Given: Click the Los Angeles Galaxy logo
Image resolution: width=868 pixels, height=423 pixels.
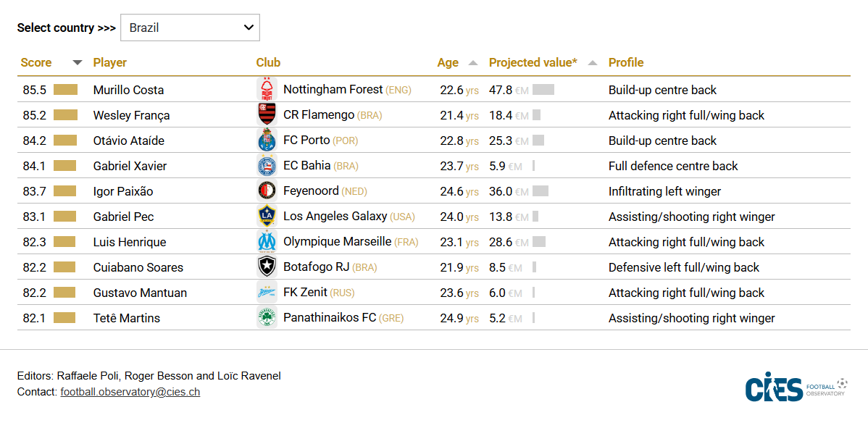Looking at the screenshot, I should (267, 217).
